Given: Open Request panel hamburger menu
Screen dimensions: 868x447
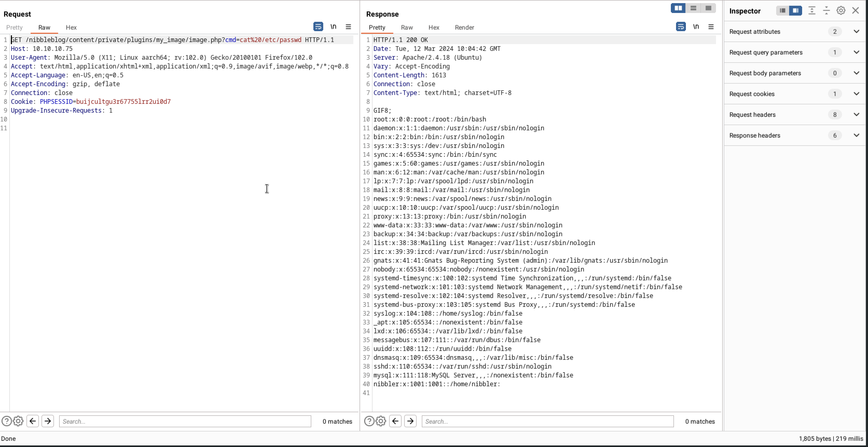Looking at the screenshot, I should click(x=348, y=27).
